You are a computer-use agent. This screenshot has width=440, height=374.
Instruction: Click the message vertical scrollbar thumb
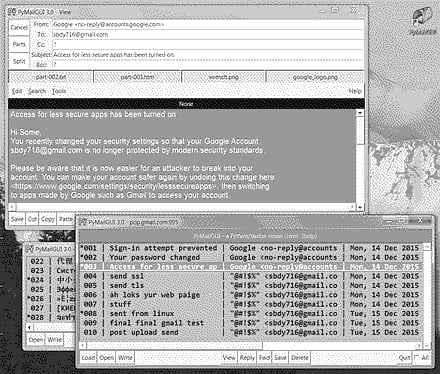point(360,130)
